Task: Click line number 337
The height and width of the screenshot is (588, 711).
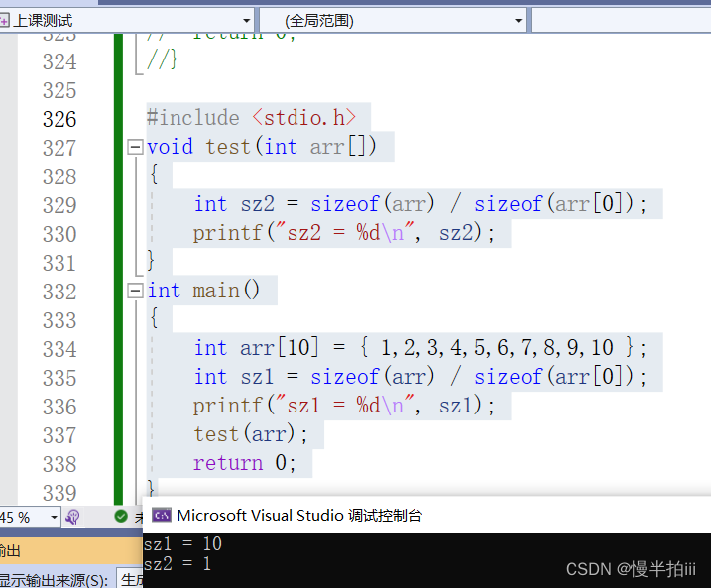Action: click(x=59, y=435)
